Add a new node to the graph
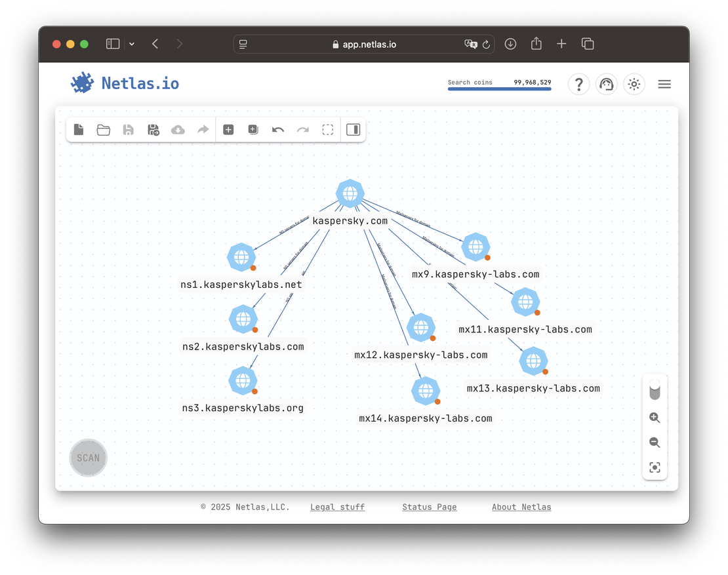728x575 pixels. tap(228, 129)
